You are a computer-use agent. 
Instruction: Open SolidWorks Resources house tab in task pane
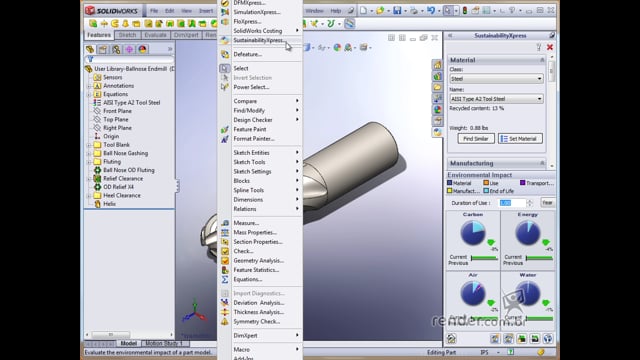(438, 64)
